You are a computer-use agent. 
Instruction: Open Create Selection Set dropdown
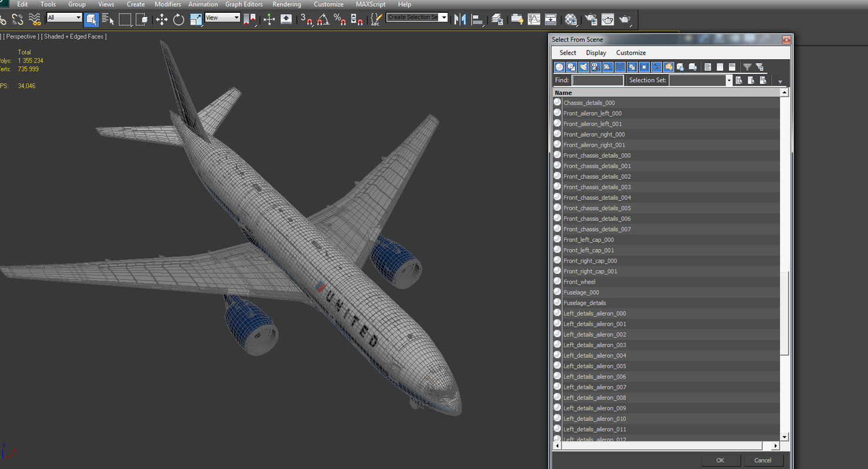pyautogui.click(x=444, y=18)
